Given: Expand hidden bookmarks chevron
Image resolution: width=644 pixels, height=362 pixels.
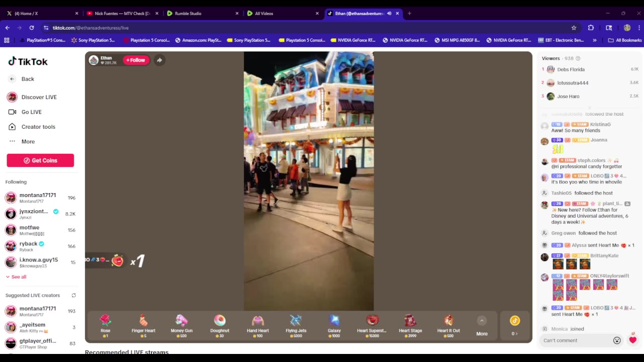Looking at the screenshot, I should 595,40.
